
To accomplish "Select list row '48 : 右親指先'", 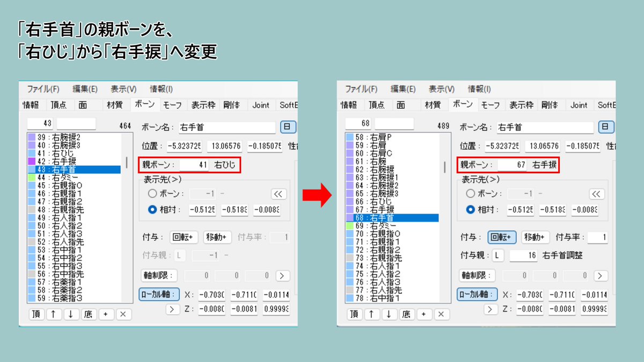I will pyautogui.click(x=74, y=210).
